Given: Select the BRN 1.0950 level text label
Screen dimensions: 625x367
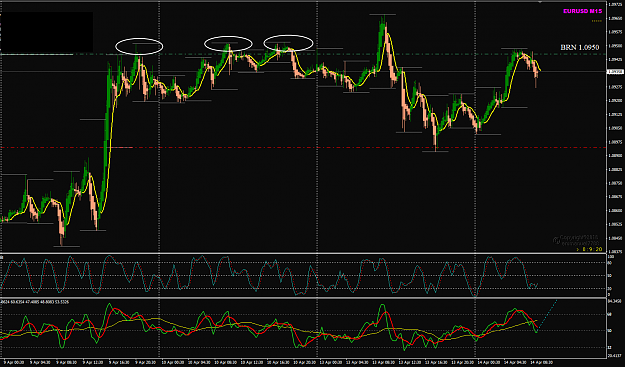Looking at the screenshot, I should point(580,47).
